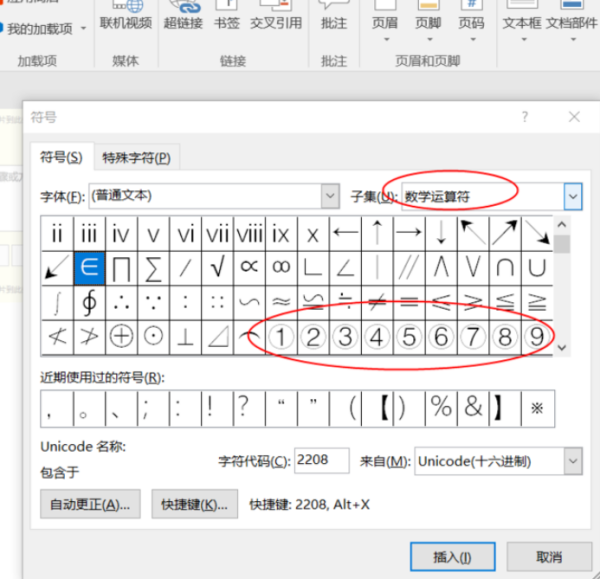Select the square root symbol √

pos(217,268)
